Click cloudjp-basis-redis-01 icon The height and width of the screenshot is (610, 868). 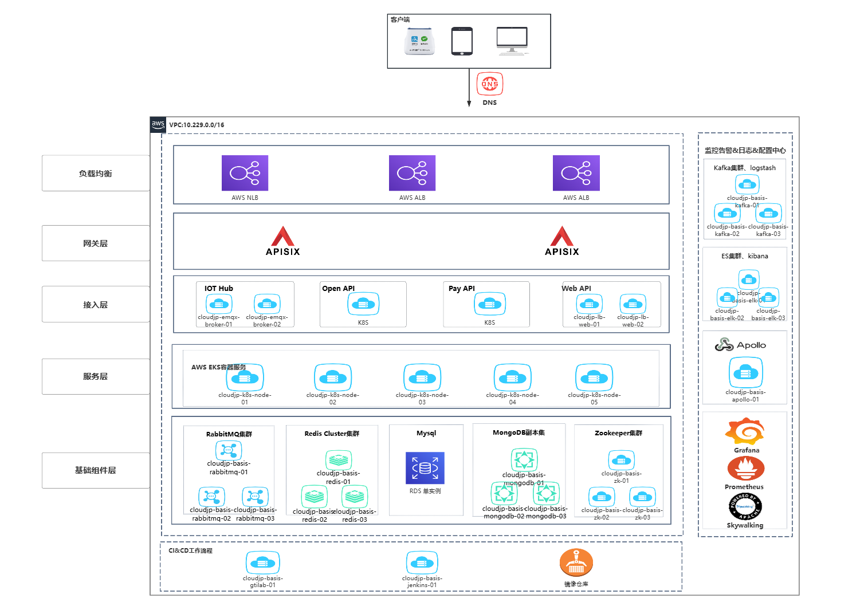339,460
